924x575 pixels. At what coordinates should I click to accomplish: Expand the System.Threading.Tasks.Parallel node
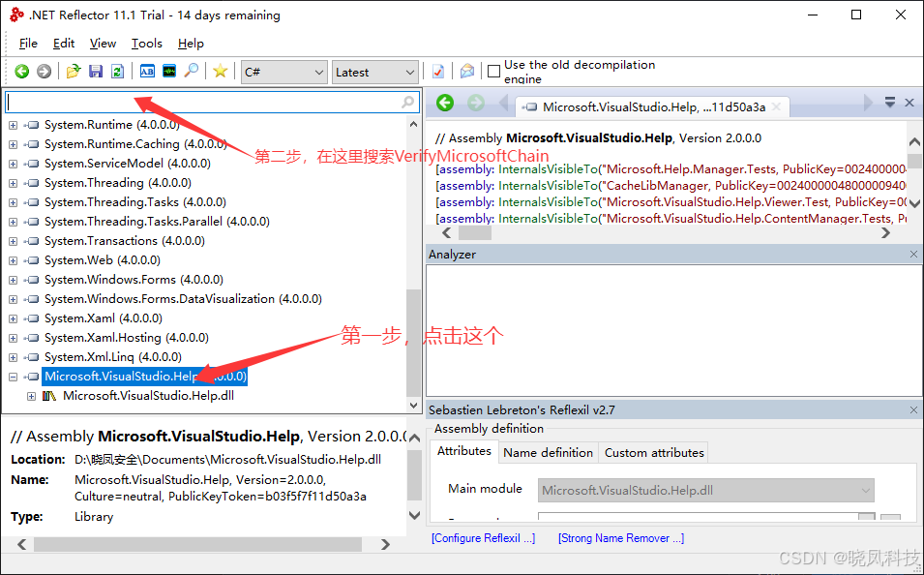pyautogui.click(x=13, y=222)
